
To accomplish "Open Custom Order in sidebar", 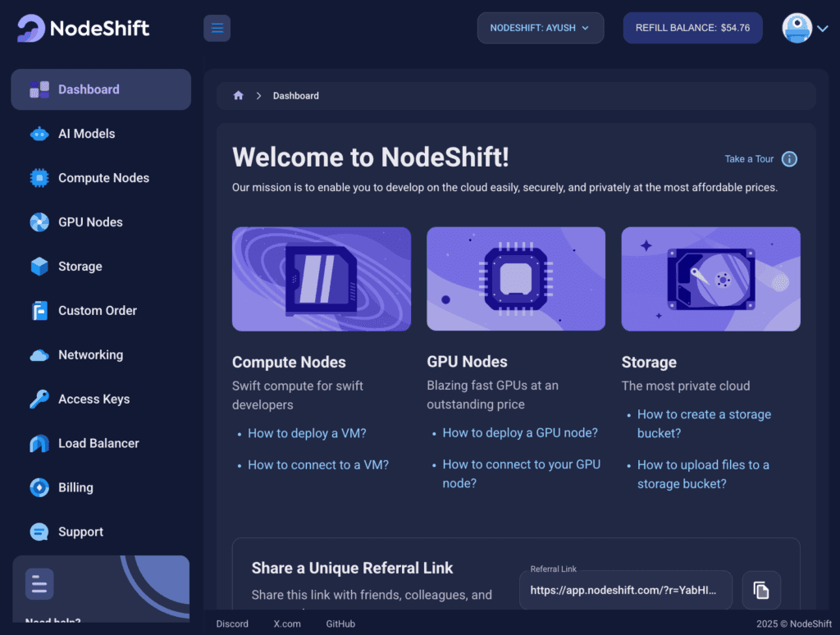I will (x=98, y=310).
